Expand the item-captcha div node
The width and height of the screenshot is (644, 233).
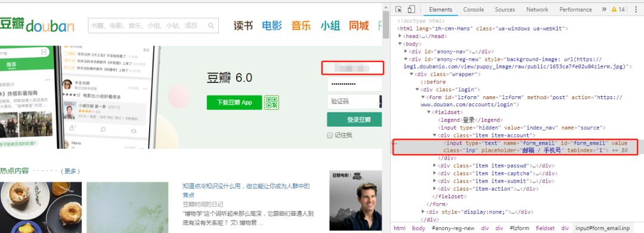[x=435, y=173]
